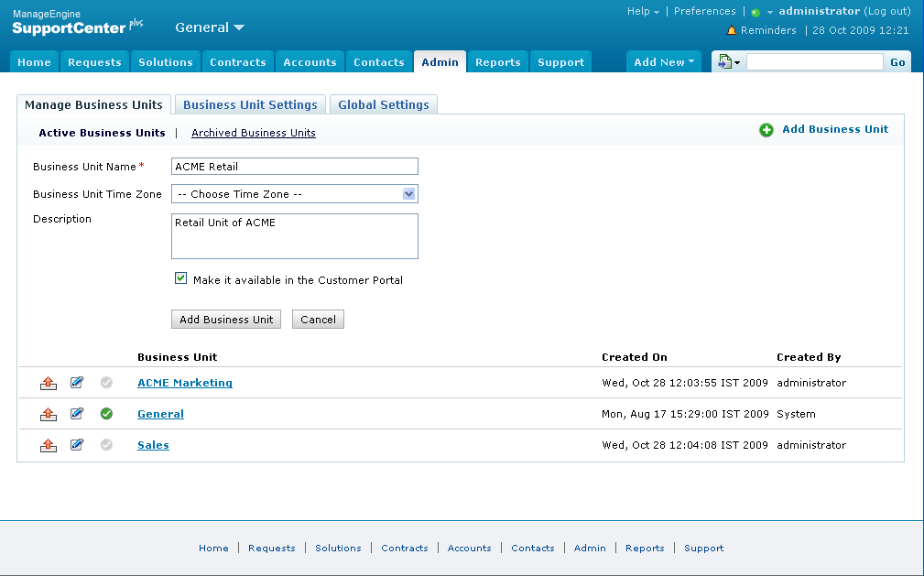Click the edit icon for Sales row
This screenshot has width=924, height=576.
coord(77,444)
